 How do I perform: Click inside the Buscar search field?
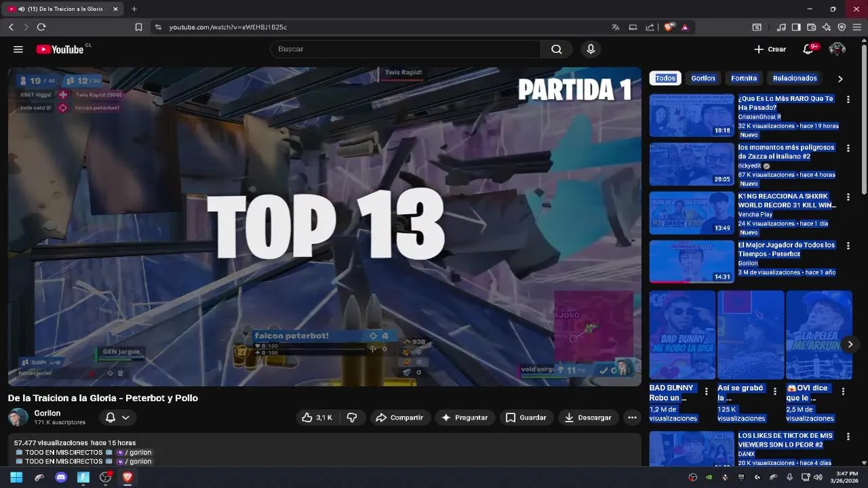click(x=406, y=49)
